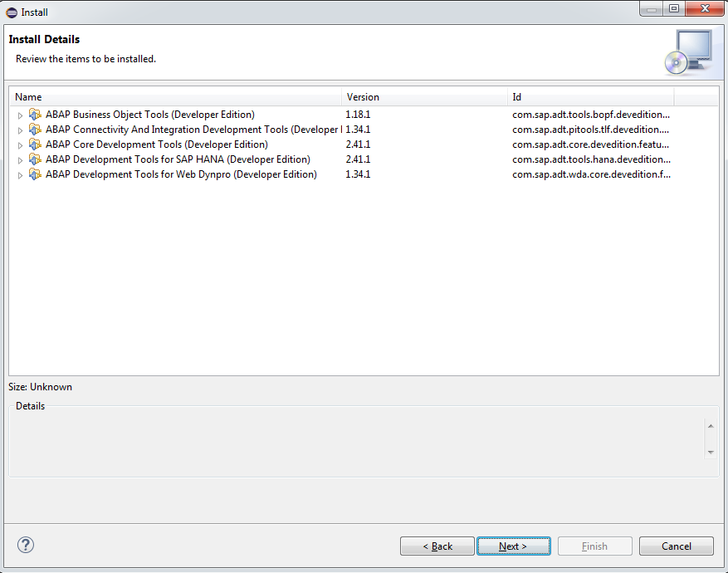The height and width of the screenshot is (573, 728).
Task: Click Details box down scroll arrow
Action: tap(711, 453)
